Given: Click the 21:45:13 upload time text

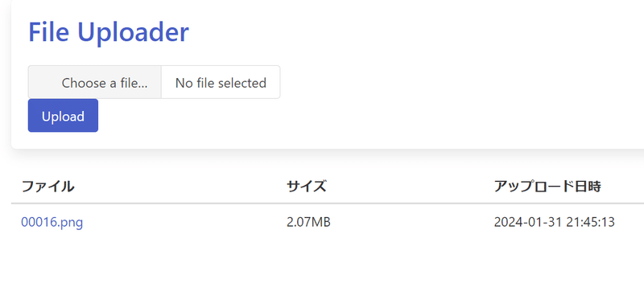Looking at the screenshot, I should click(591, 222).
